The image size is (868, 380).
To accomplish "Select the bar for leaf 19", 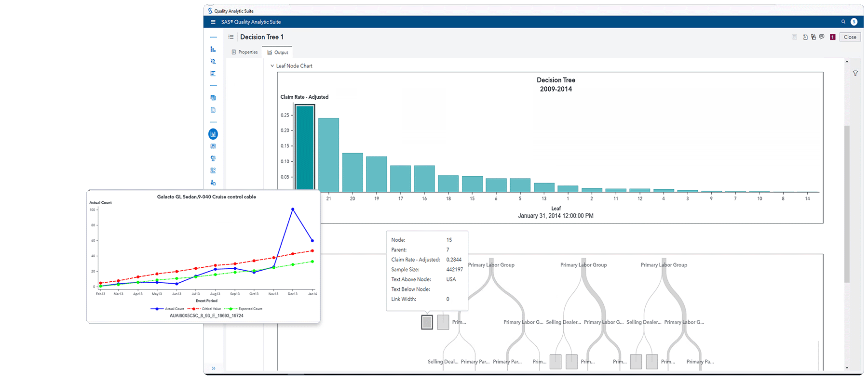I will [x=377, y=174].
